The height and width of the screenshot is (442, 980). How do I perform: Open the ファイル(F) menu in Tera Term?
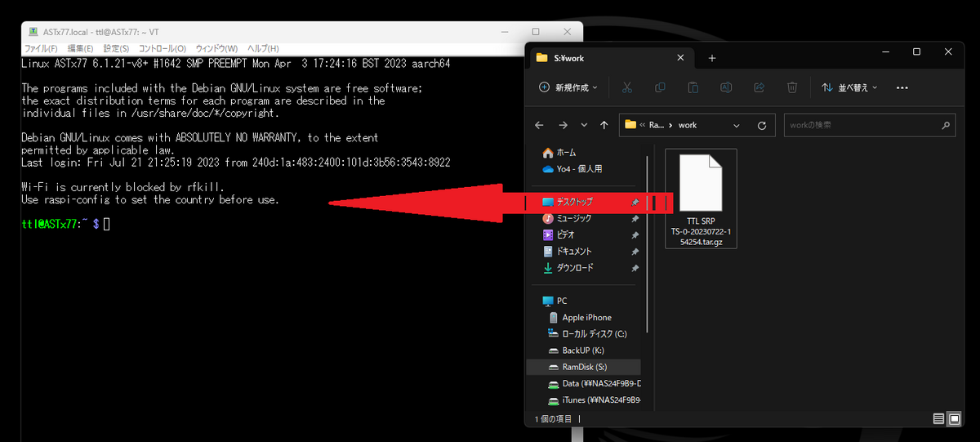click(x=41, y=48)
